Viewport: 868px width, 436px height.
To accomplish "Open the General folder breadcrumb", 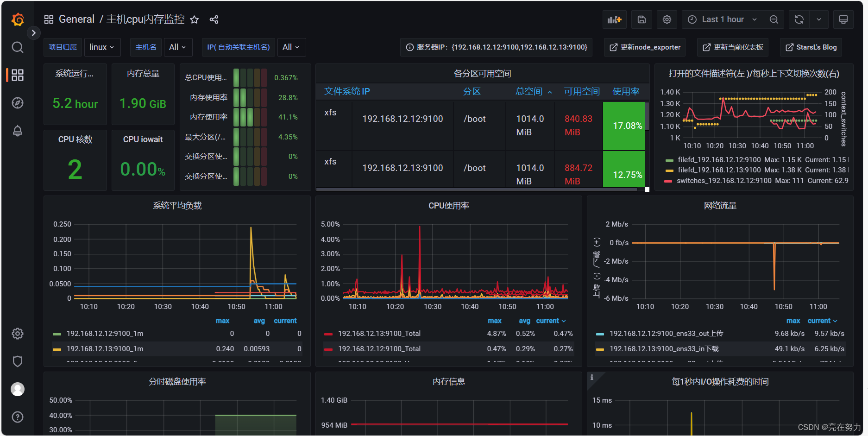I will [76, 19].
